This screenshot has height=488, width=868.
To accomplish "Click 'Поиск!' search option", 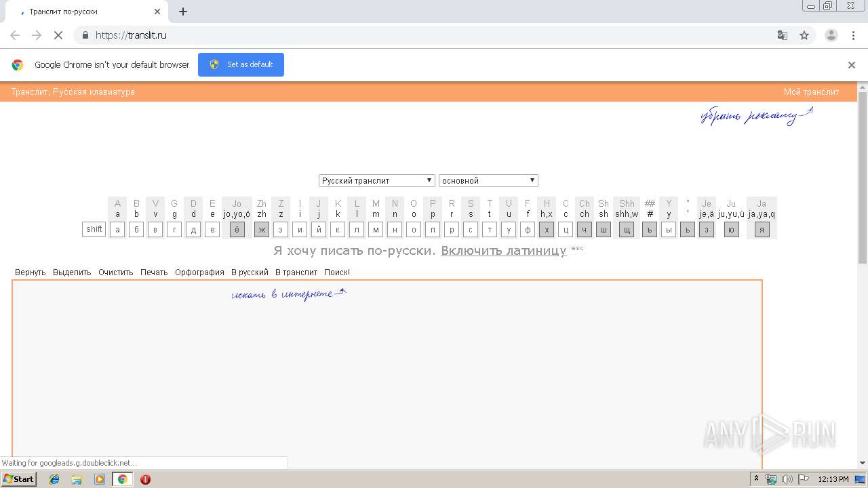I will pos(337,272).
